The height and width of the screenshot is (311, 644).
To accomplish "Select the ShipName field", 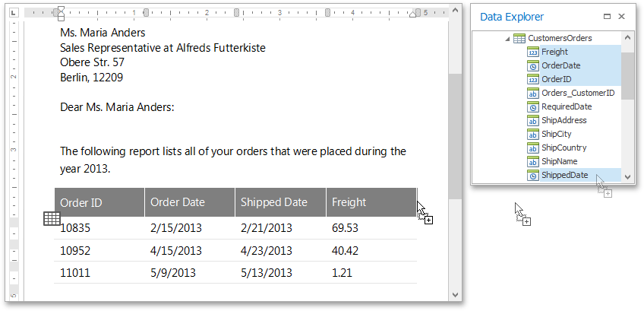I will [559, 161].
